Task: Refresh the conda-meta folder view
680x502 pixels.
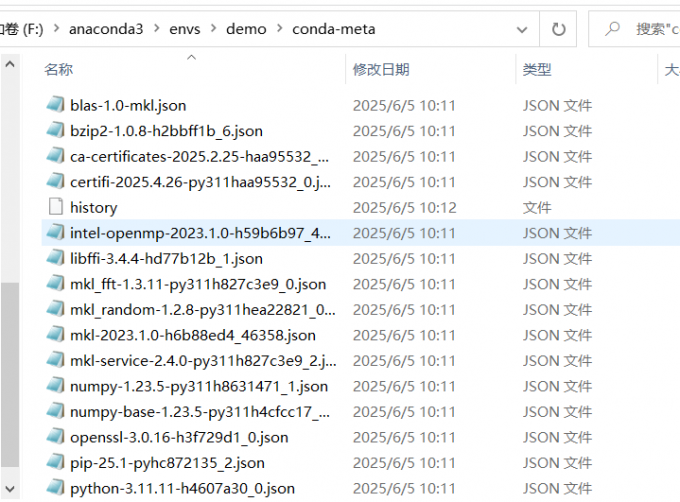Action: pos(559,29)
